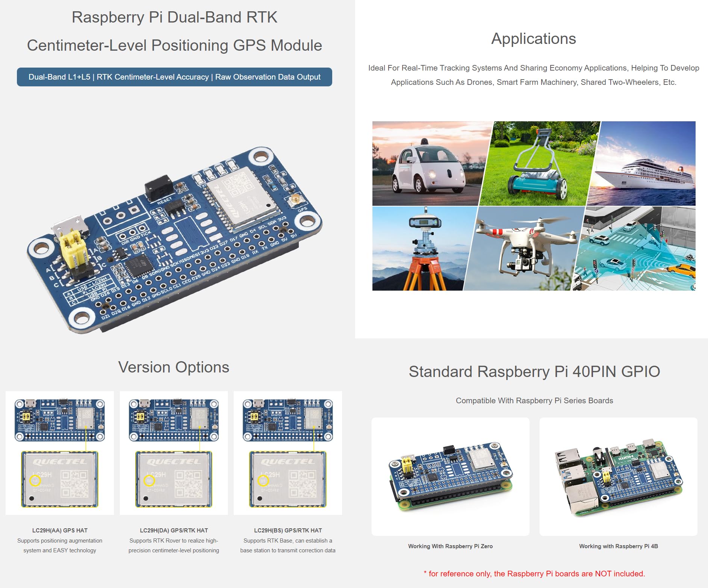Image resolution: width=708 pixels, height=588 pixels.
Task: Click the 'LC29H(DA) GPS/RTK HAT' caption
Action: (x=174, y=531)
